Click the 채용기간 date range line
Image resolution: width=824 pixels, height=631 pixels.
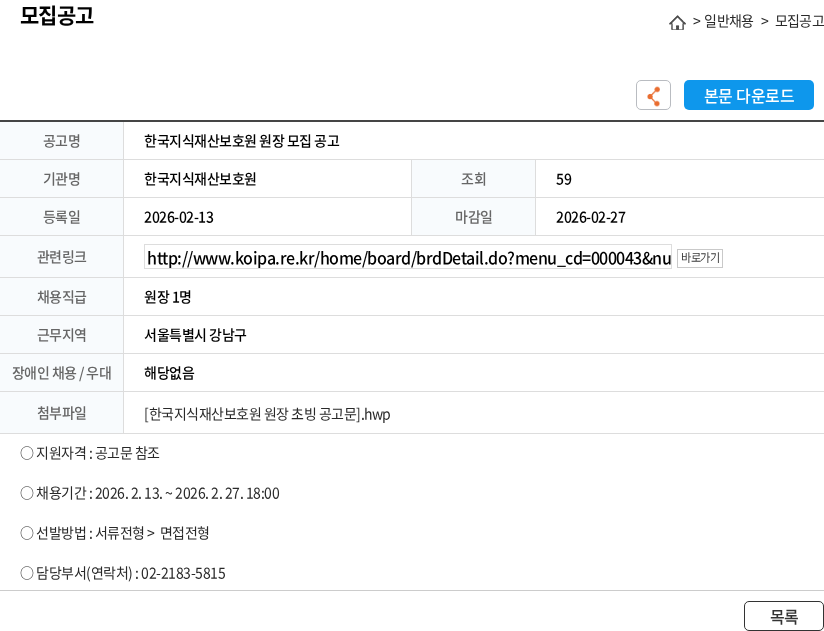pyautogui.click(x=150, y=493)
